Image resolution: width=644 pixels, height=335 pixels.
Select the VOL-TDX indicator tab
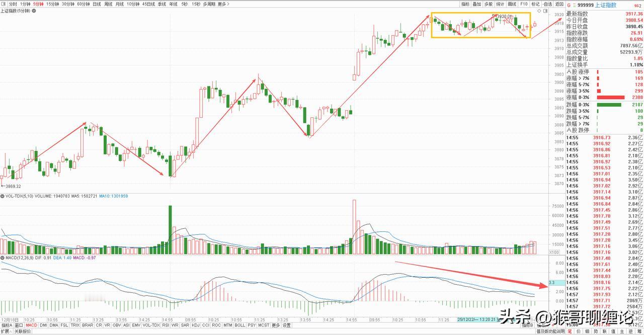click(151, 325)
